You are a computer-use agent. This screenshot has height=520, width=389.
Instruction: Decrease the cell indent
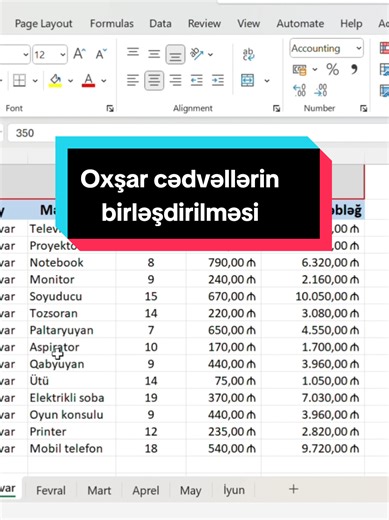coord(197,80)
